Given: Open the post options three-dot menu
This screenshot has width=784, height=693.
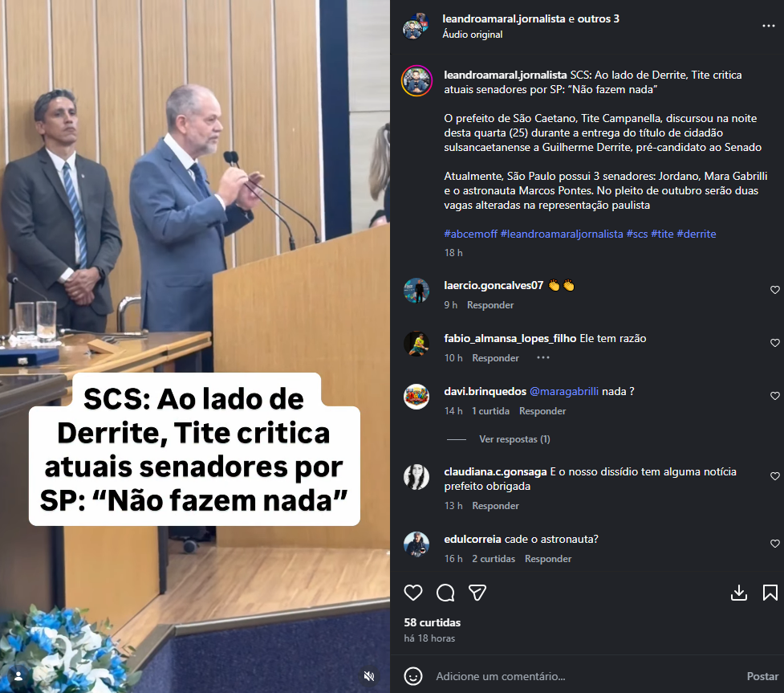Looking at the screenshot, I should (x=768, y=26).
